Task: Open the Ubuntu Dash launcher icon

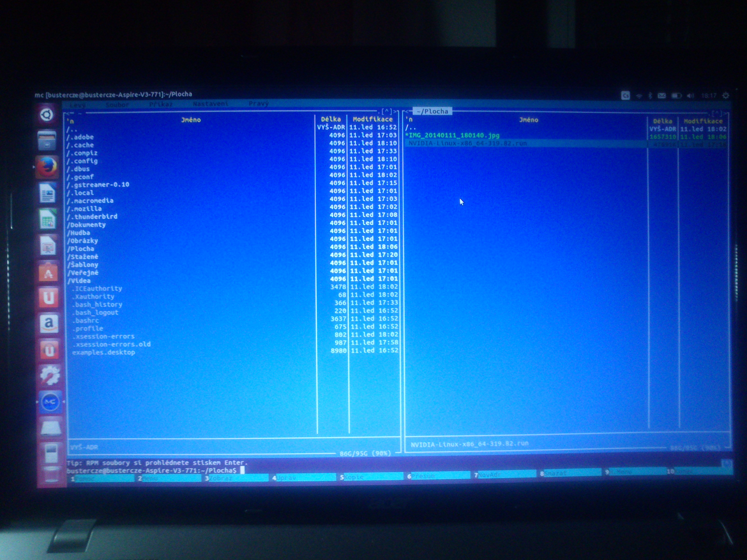Action: [47, 115]
